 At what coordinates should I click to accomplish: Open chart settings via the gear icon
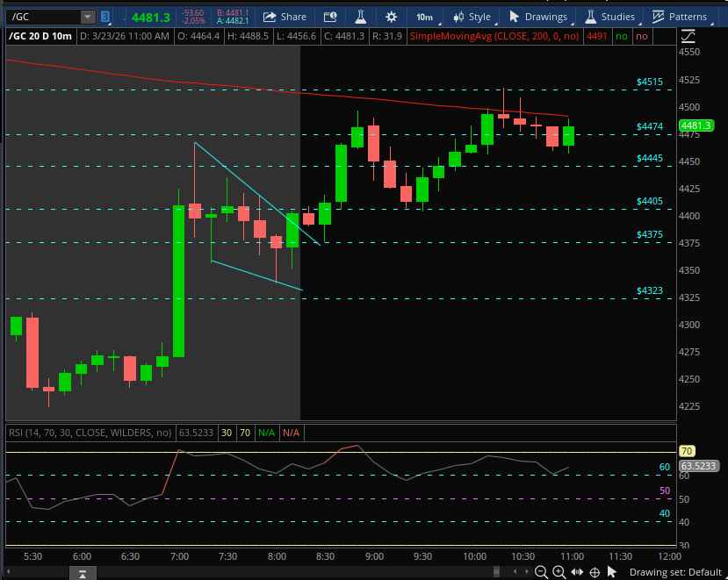tap(392, 18)
